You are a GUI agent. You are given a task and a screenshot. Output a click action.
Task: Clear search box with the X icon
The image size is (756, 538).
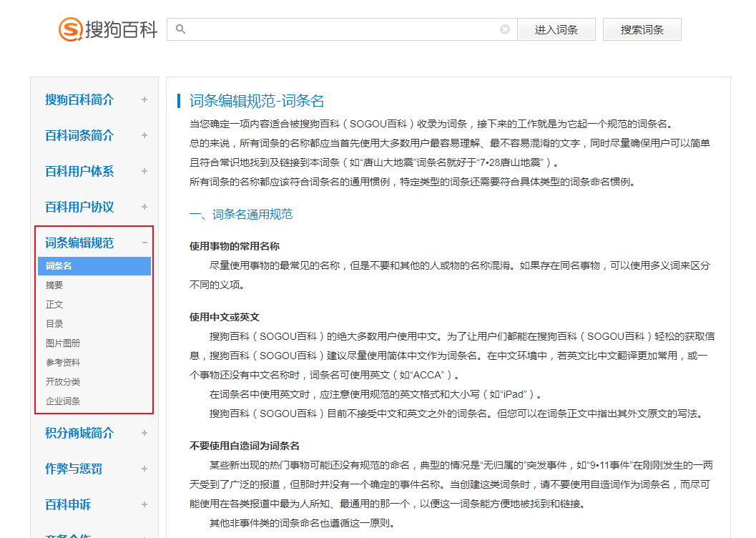pyautogui.click(x=505, y=29)
